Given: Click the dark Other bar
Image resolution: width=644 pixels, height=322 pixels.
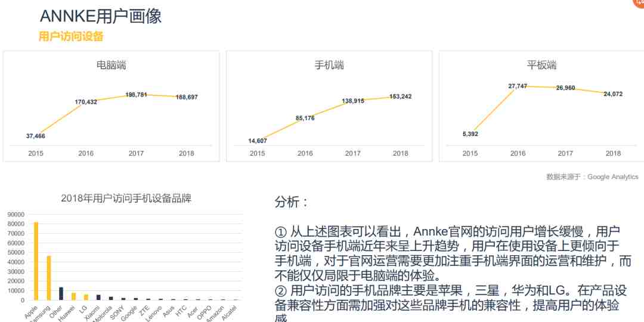Looking at the screenshot, I should [61, 293].
